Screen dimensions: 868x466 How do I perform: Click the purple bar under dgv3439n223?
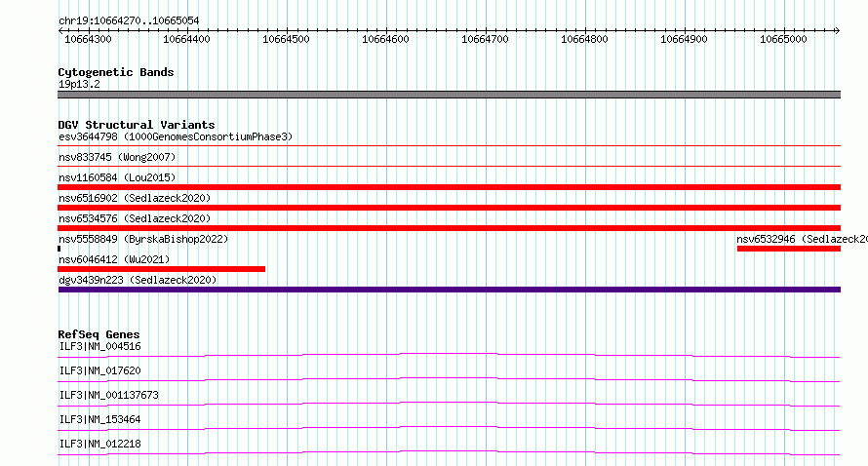(x=449, y=290)
